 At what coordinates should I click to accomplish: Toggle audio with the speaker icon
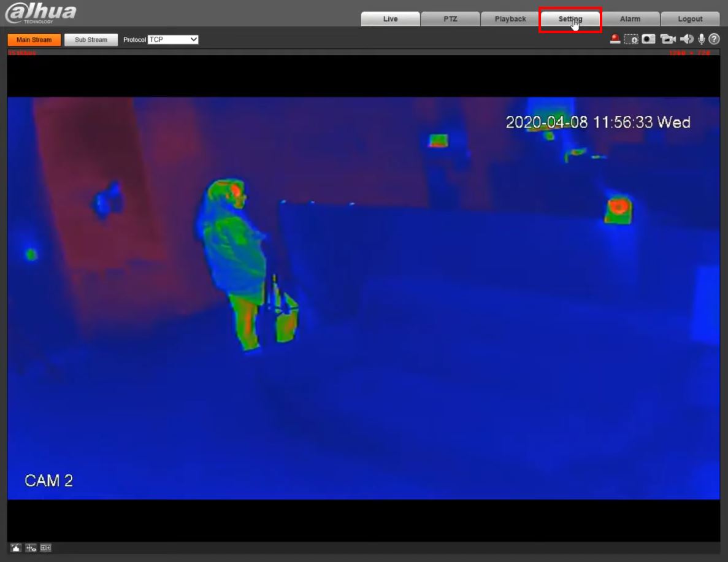click(x=687, y=39)
